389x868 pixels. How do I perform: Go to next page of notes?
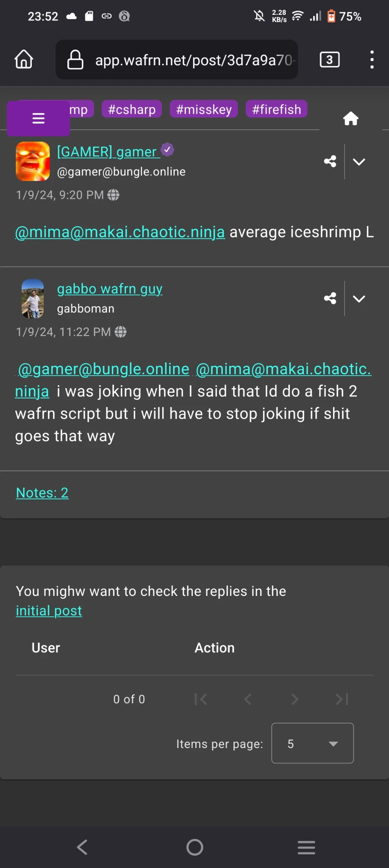(x=295, y=699)
